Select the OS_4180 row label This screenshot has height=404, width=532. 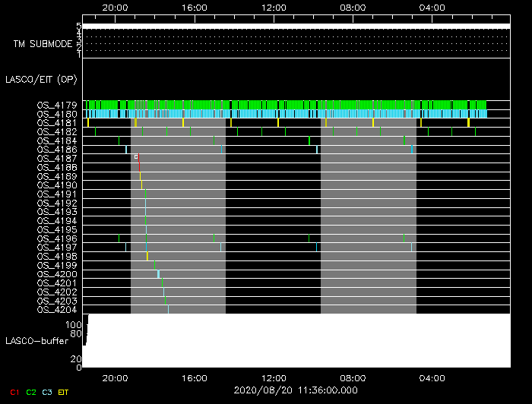pyautogui.click(x=56, y=114)
